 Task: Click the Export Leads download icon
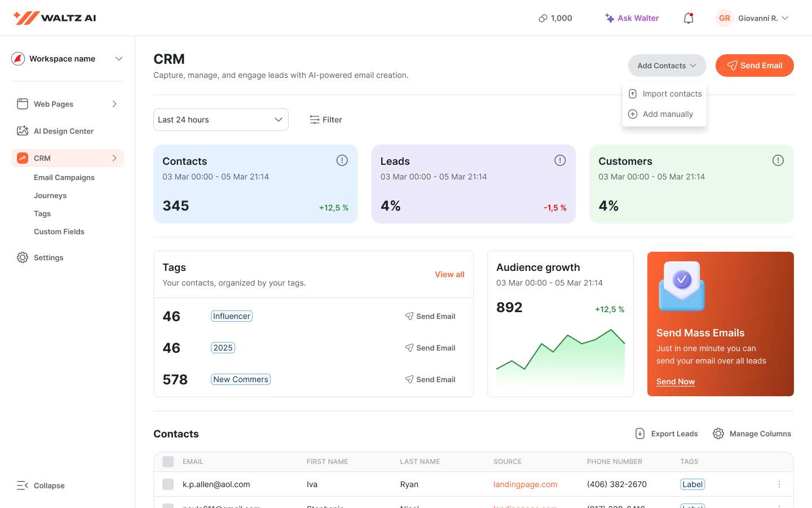point(640,433)
